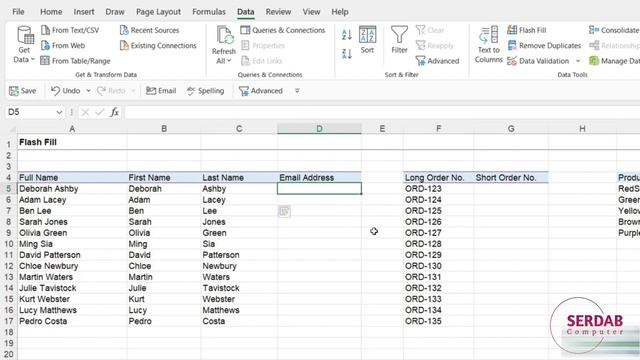Select the 'Flash Fill' title cell

pos(72,142)
